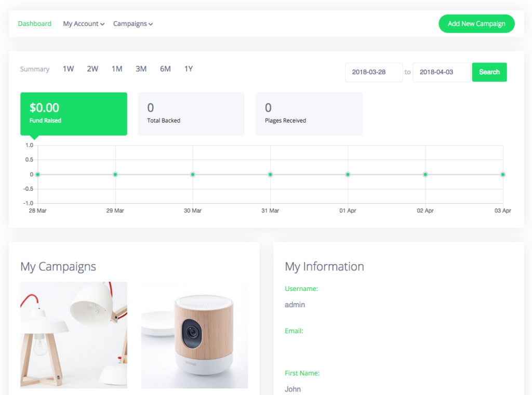Click the Add New Campaign button
The height and width of the screenshot is (395, 532).
[x=476, y=23]
